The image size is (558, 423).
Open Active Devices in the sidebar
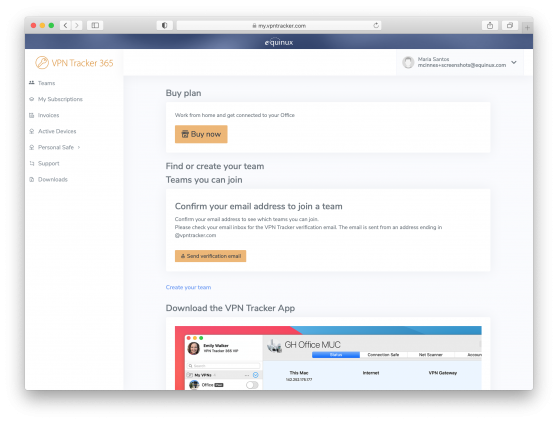click(57, 131)
